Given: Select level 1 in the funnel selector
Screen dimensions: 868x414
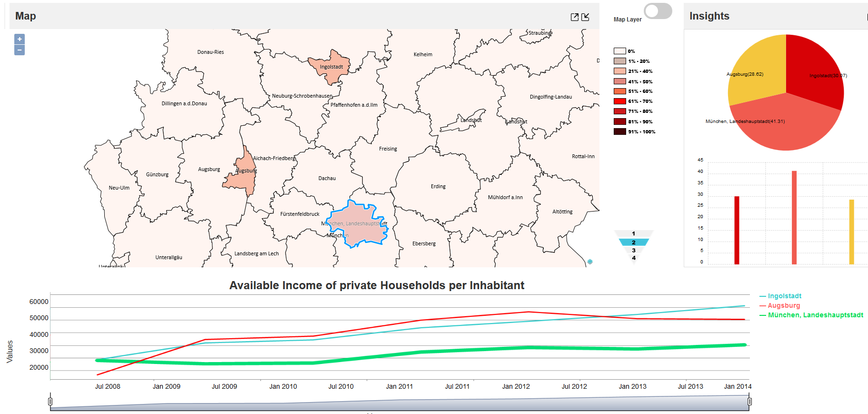Looking at the screenshot, I should click(634, 233).
